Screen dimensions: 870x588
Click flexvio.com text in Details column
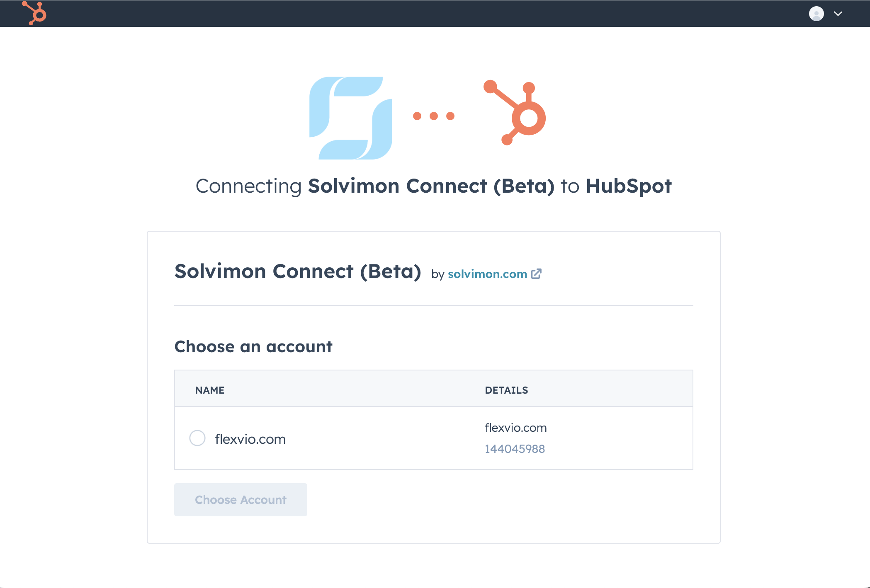click(515, 428)
